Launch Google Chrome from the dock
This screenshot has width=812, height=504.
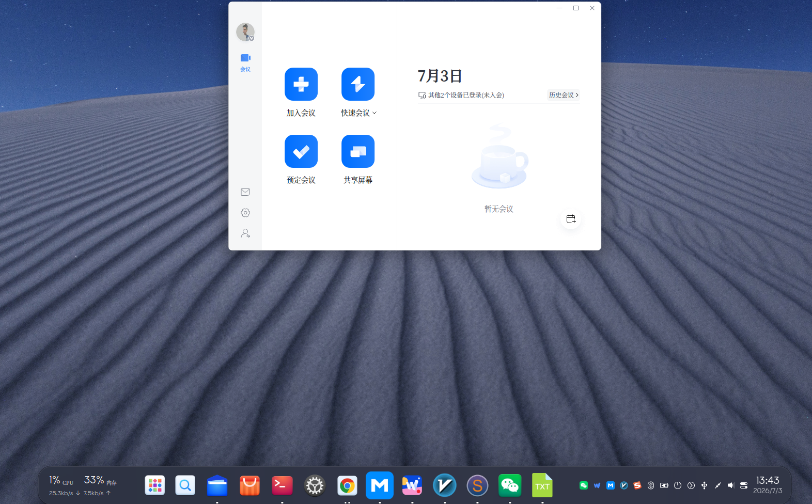coord(347,485)
